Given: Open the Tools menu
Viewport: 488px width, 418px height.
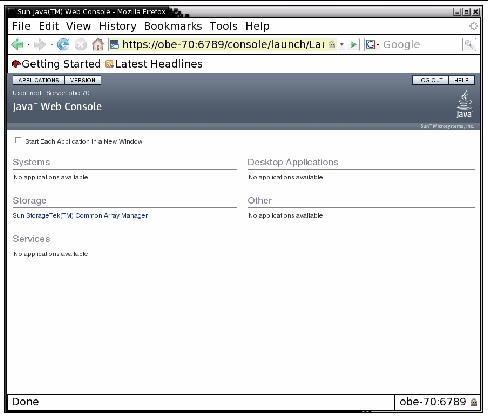Looking at the screenshot, I should tap(223, 26).
